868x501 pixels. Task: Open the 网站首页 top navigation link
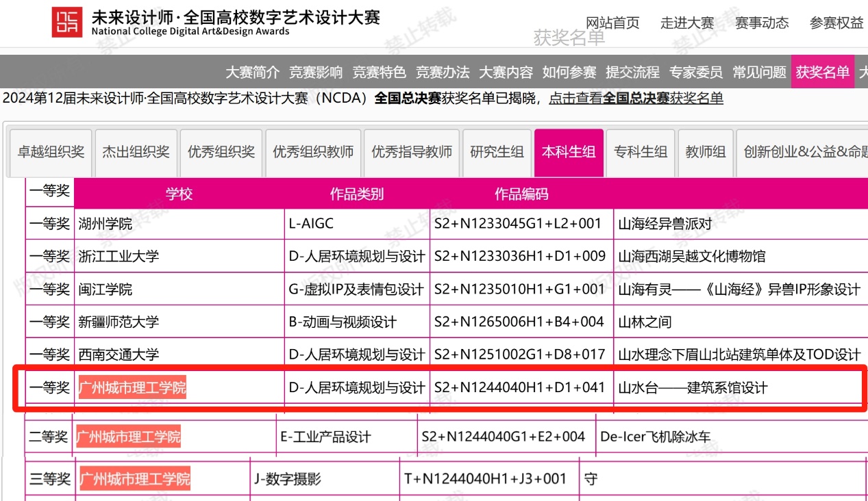pos(612,23)
